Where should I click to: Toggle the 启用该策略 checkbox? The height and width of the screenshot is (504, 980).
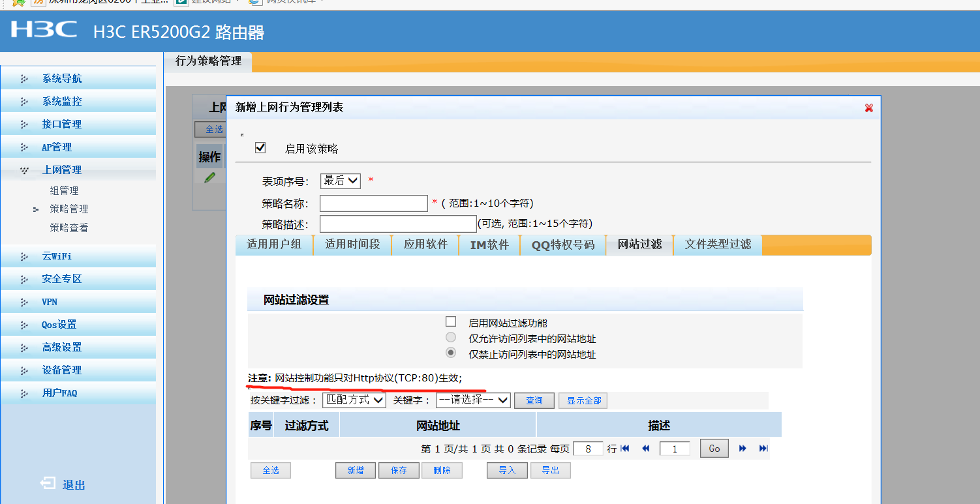click(260, 147)
